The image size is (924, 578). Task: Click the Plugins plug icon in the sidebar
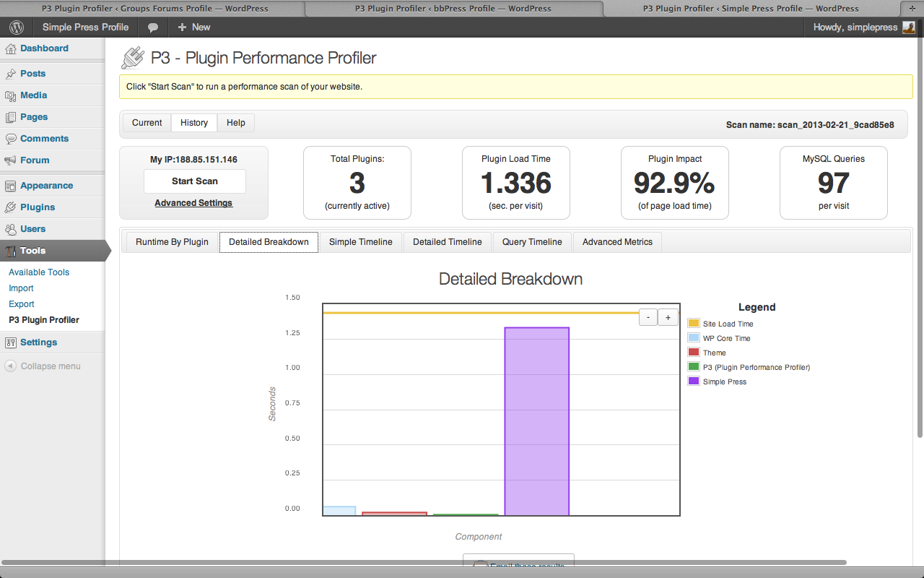point(11,207)
